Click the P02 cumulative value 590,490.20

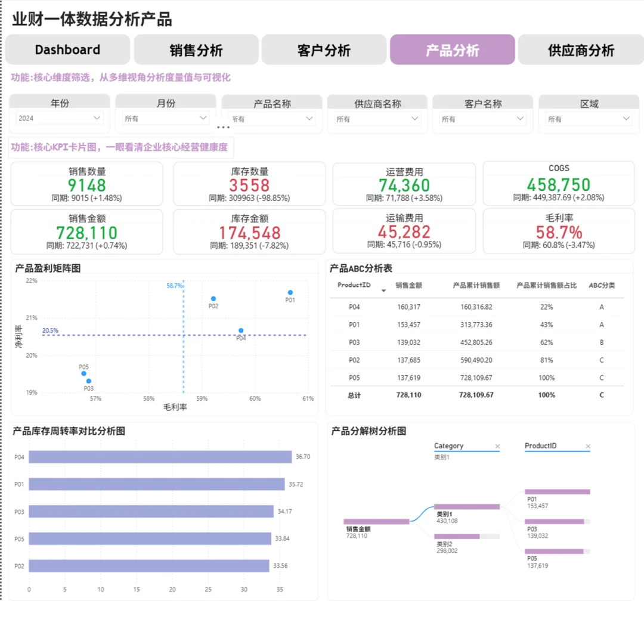click(x=476, y=360)
